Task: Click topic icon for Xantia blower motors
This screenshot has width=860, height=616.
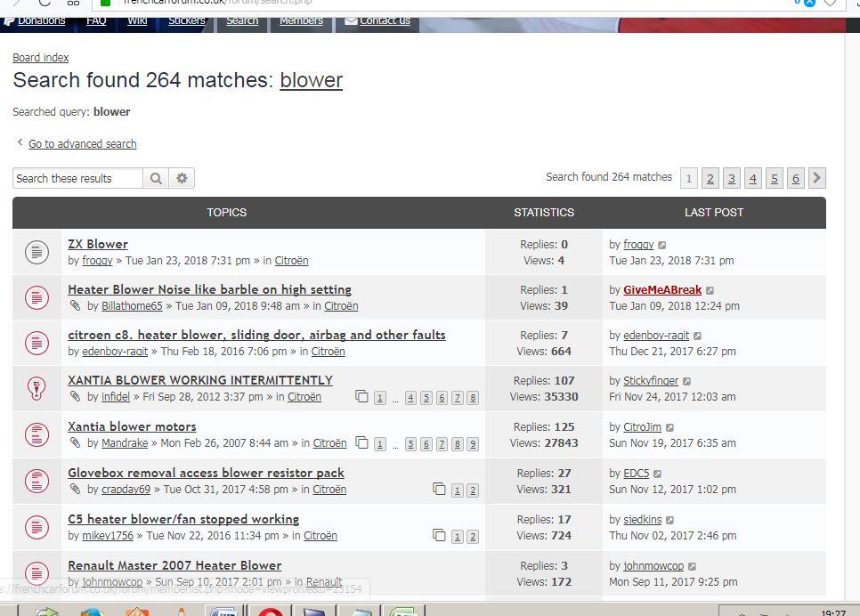Action: point(37,434)
